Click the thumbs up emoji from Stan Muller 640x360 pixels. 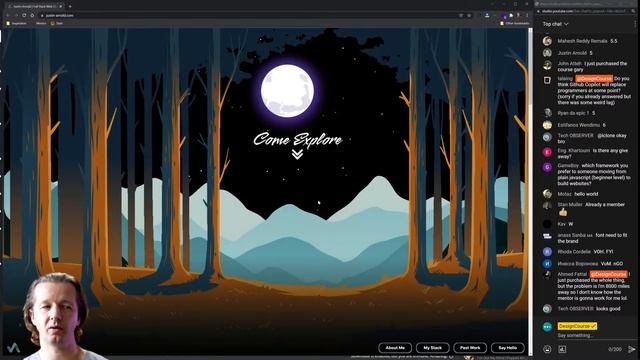(563, 212)
